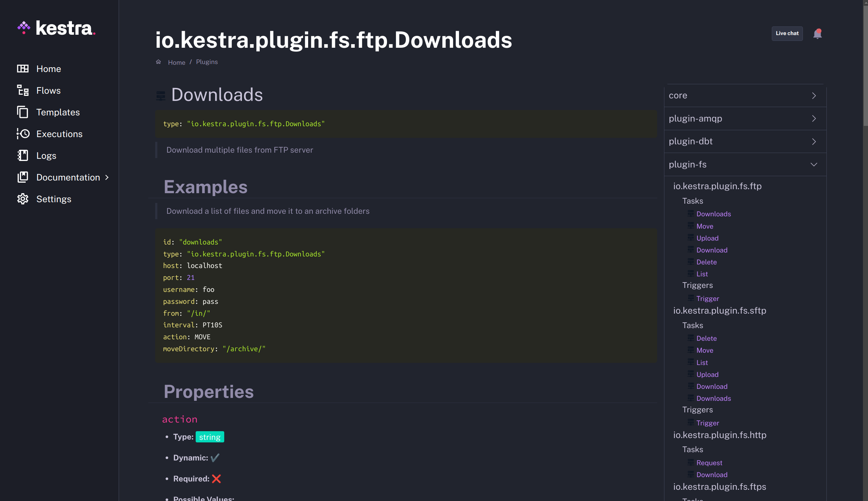Click the Logs notebook icon in sidebar
Image resolution: width=868 pixels, height=501 pixels.
[23, 156]
